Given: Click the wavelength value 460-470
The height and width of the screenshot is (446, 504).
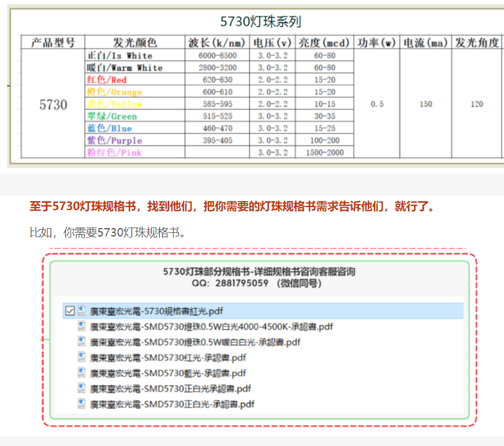Looking at the screenshot, I should click(x=218, y=128).
